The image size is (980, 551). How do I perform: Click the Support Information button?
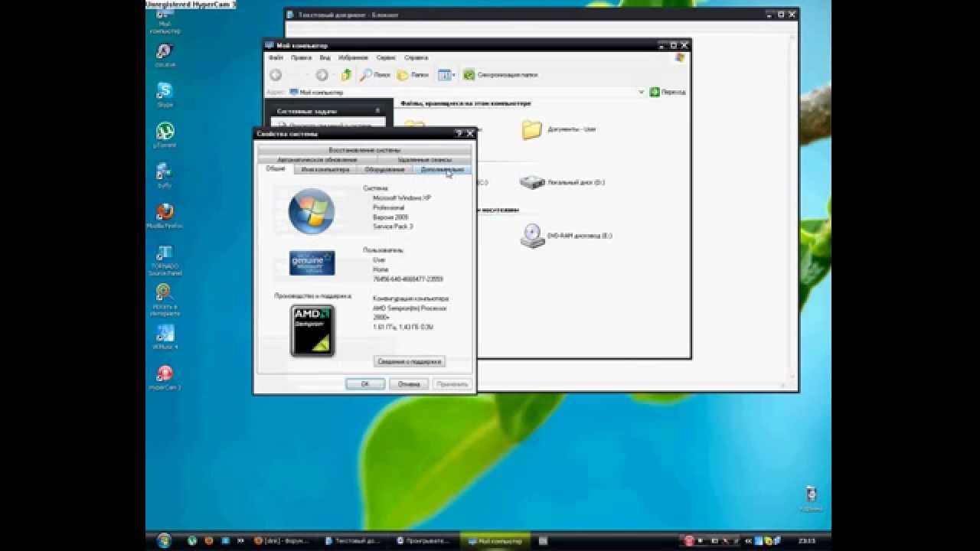pyautogui.click(x=410, y=361)
